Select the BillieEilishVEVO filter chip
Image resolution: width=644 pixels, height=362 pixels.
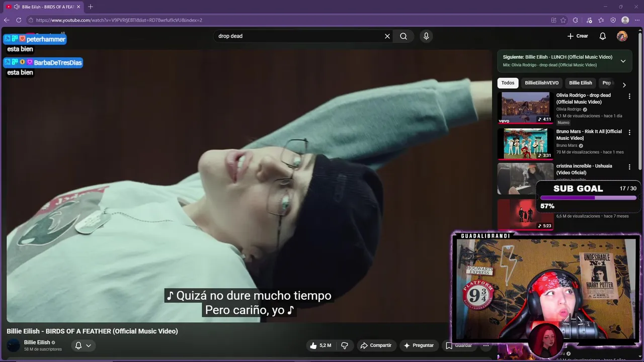click(x=542, y=83)
